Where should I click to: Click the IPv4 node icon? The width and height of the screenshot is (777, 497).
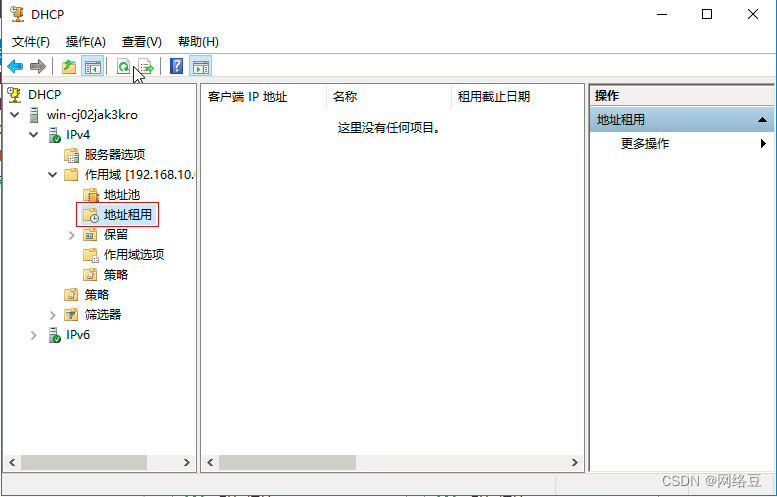click(55, 135)
